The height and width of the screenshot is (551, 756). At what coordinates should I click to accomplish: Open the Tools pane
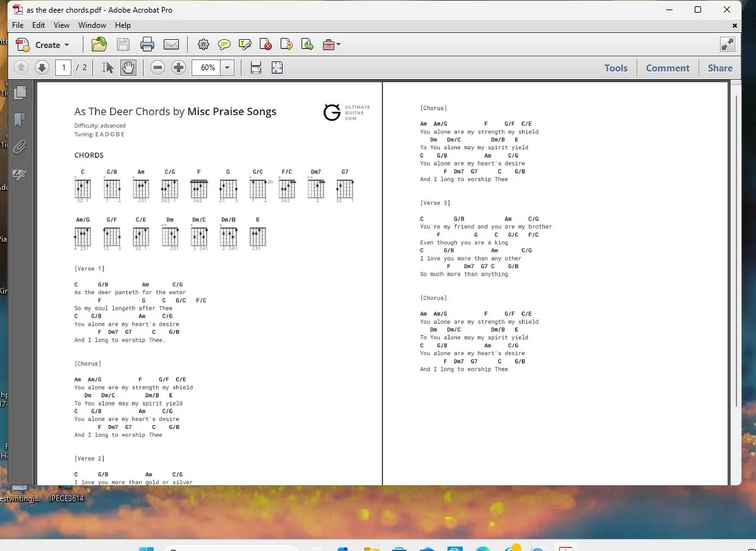click(616, 68)
